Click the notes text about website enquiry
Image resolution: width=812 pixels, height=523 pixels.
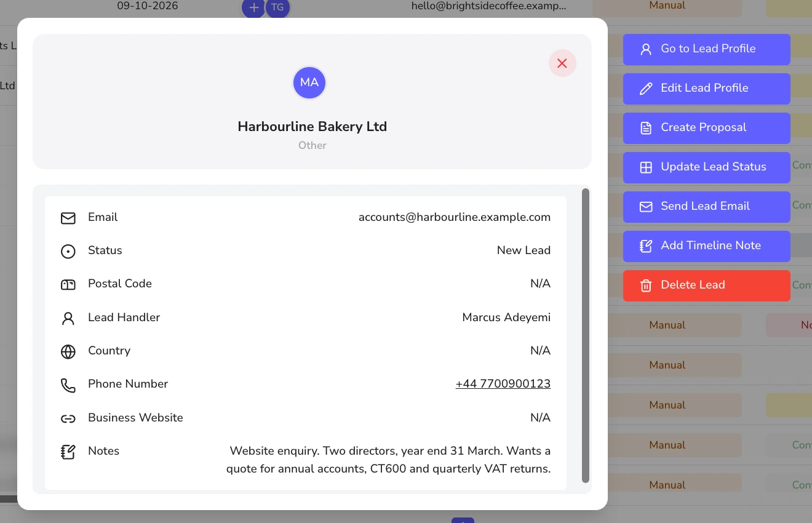(x=389, y=460)
